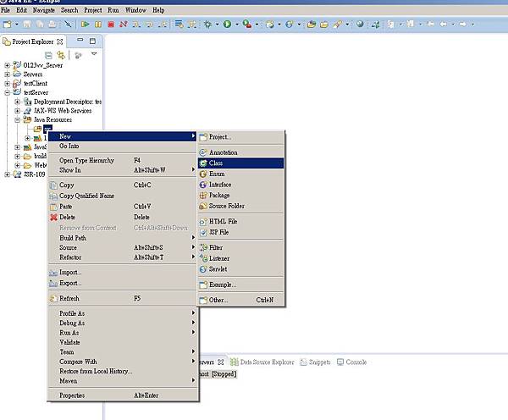The height and width of the screenshot is (420, 508).
Task: Choose Enum from the New submenu
Action: [217, 174]
